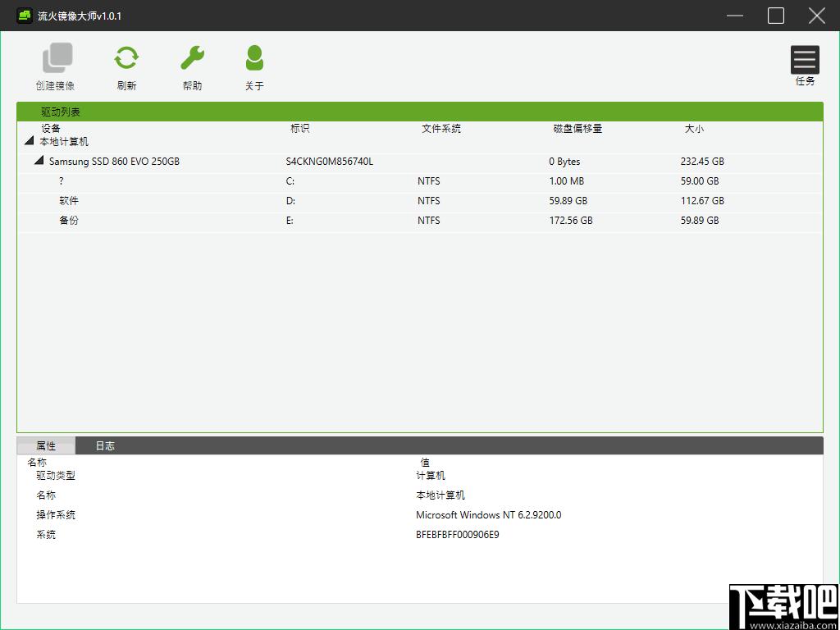
Task: Click the NTFS cell of C: row
Action: pyautogui.click(x=428, y=181)
